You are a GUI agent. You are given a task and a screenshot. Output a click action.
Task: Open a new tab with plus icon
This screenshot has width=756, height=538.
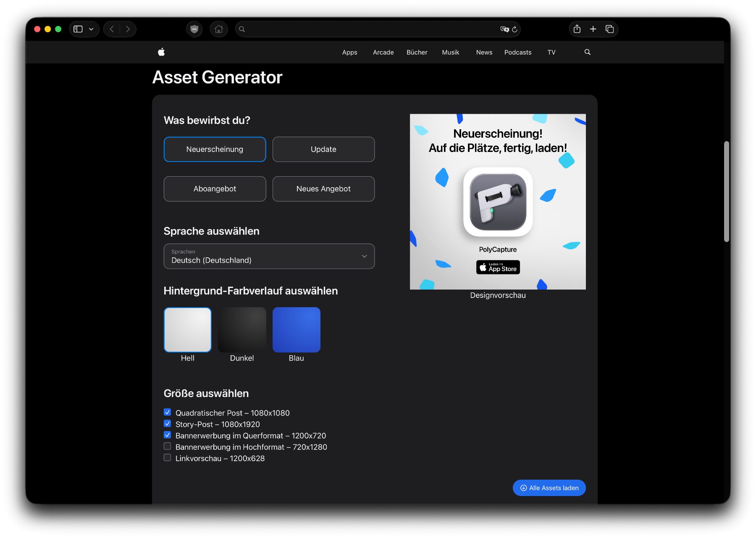[593, 29]
